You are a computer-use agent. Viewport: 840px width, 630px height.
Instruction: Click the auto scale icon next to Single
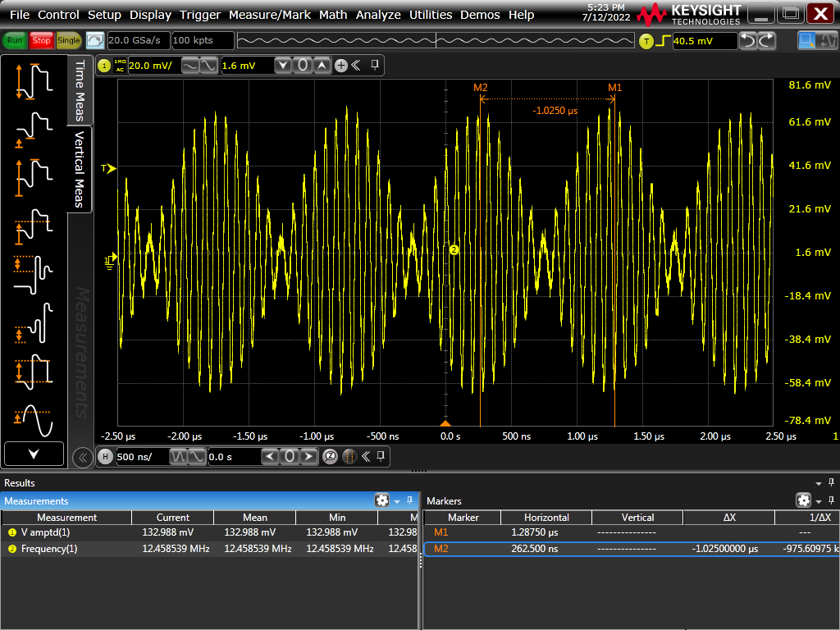[95, 40]
